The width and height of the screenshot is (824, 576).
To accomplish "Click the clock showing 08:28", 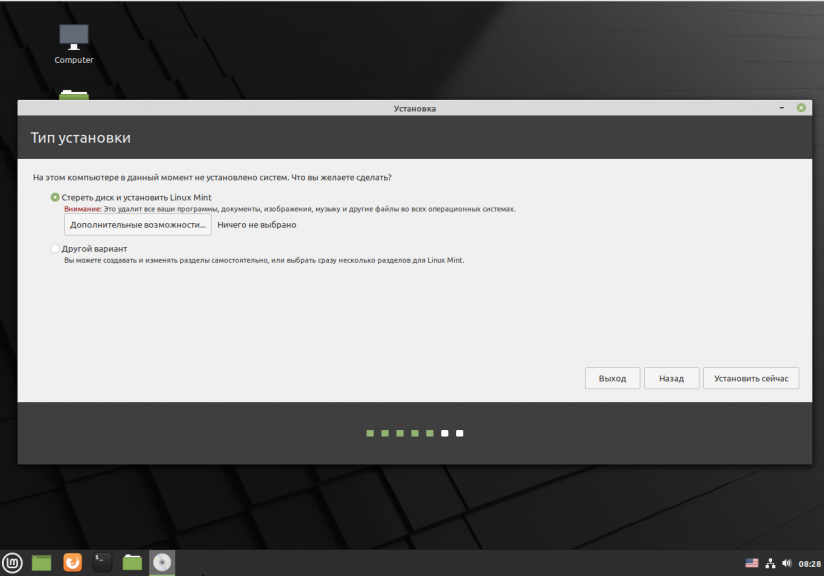I will (809, 564).
